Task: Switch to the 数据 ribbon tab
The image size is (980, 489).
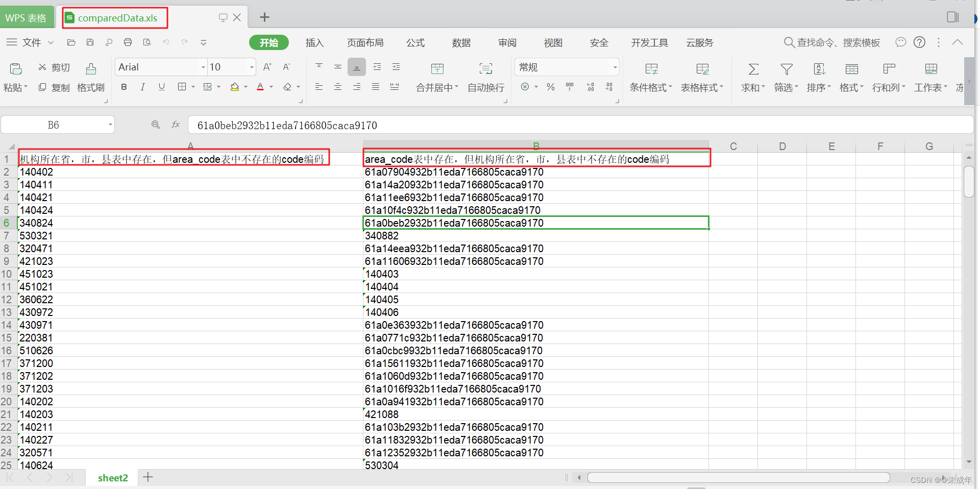Action: click(x=461, y=43)
